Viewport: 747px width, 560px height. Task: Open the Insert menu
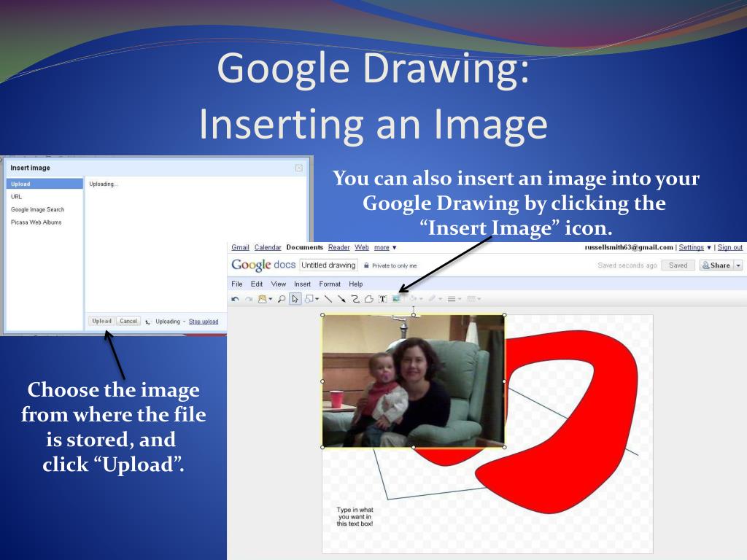(x=302, y=284)
